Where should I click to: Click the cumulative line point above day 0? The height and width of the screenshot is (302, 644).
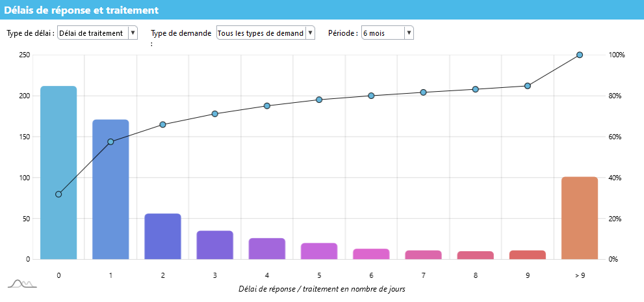coord(58,194)
